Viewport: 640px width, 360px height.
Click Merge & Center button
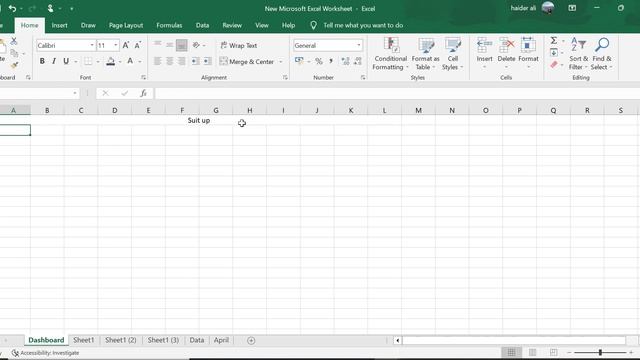click(x=247, y=62)
